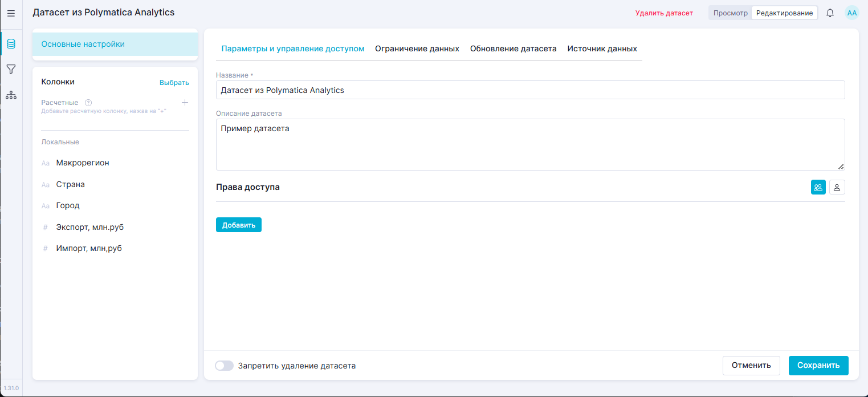
Task: Click the Локальные section label
Action: 60,142
